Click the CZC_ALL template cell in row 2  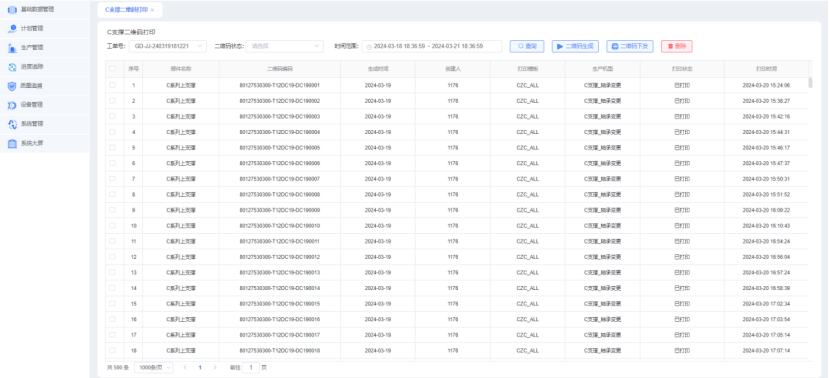528,101
